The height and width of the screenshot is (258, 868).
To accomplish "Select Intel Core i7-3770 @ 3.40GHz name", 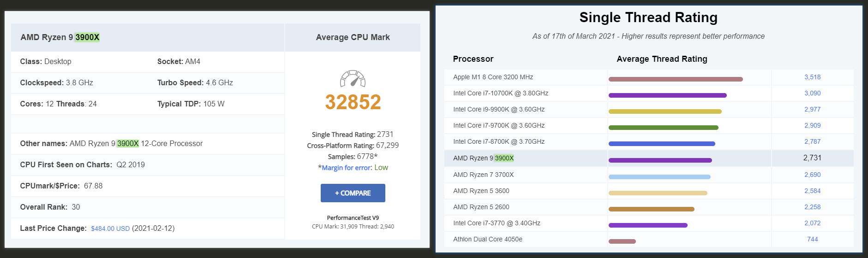I will [497, 223].
